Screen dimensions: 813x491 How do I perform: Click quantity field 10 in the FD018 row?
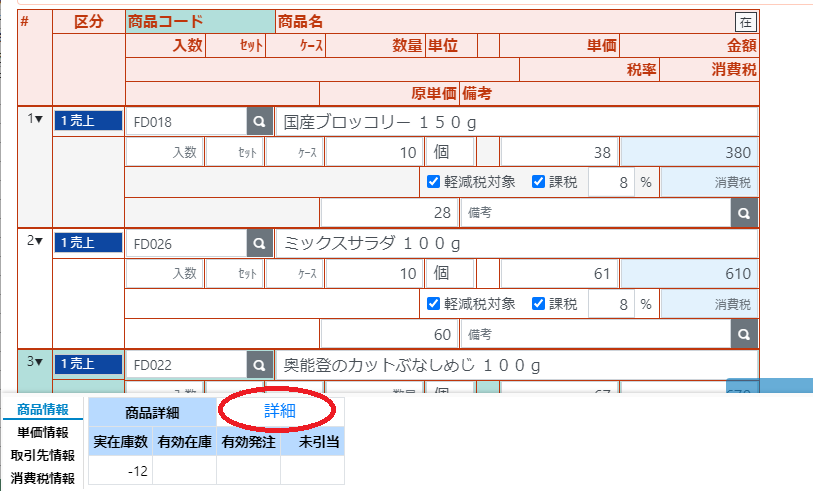tap(374, 152)
